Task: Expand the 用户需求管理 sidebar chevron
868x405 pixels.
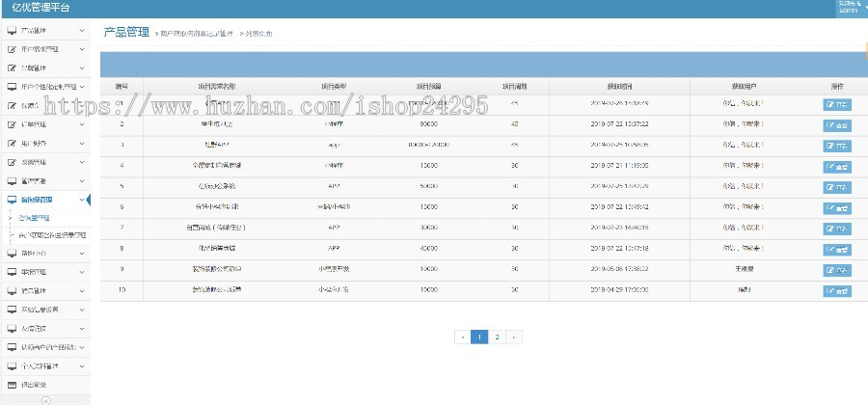Action: [82, 49]
